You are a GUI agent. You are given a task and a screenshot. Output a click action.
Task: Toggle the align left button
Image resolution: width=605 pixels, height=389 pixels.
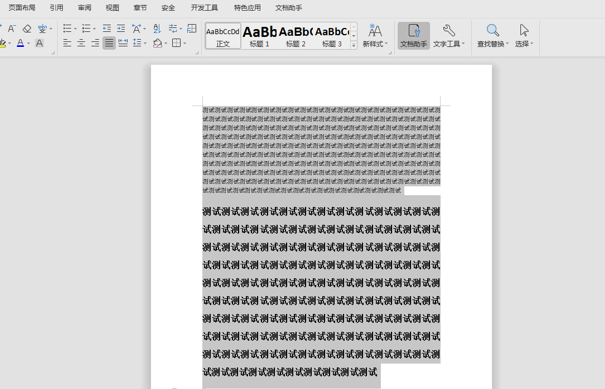[x=67, y=43]
